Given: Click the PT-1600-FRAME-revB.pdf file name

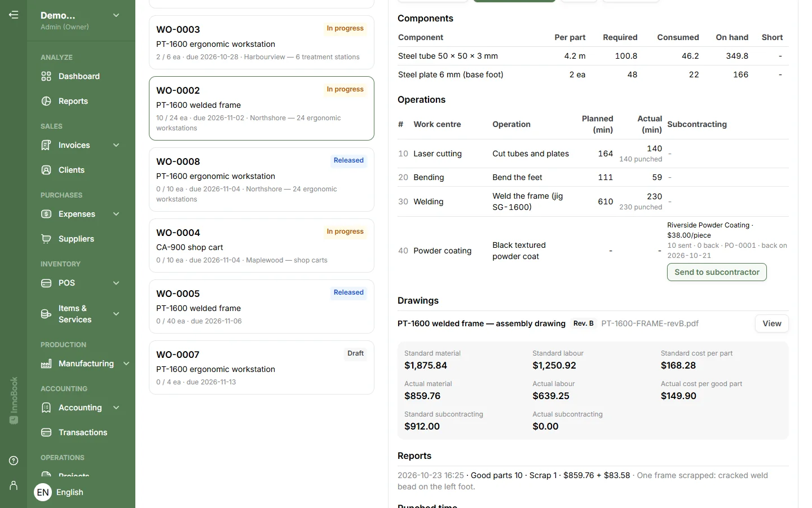Looking at the screenshot, I should pos(650,323).
